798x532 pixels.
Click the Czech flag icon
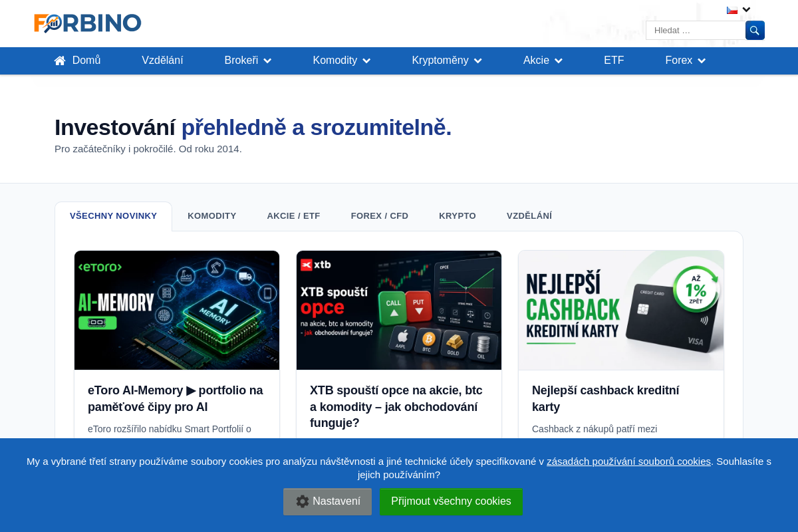click(732, 10)
